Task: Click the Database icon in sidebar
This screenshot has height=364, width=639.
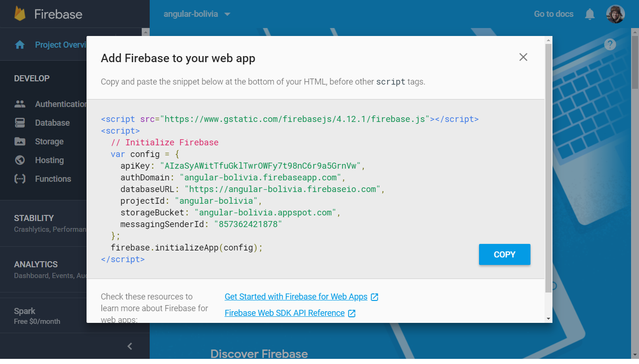Action: (20, 123)
